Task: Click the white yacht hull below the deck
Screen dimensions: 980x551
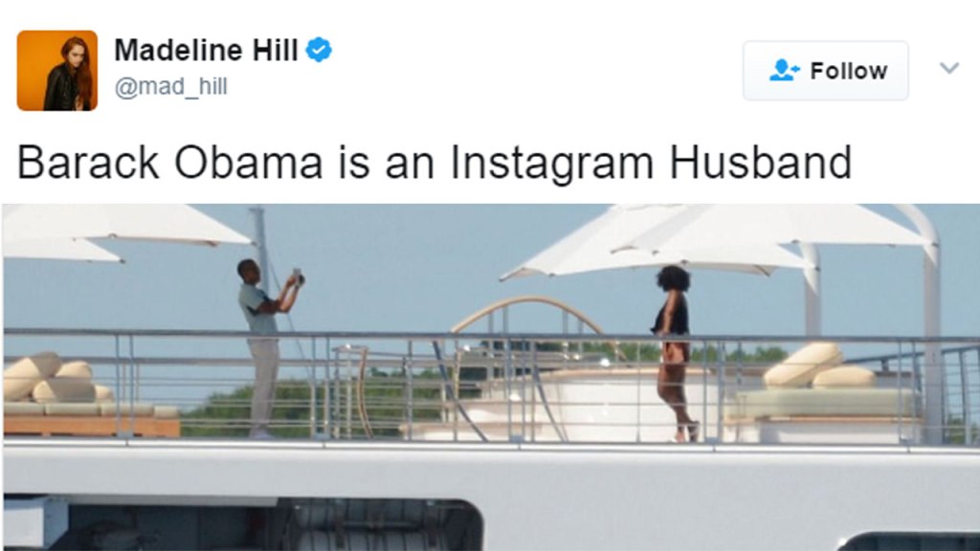Action: click(x=574, y=474)
